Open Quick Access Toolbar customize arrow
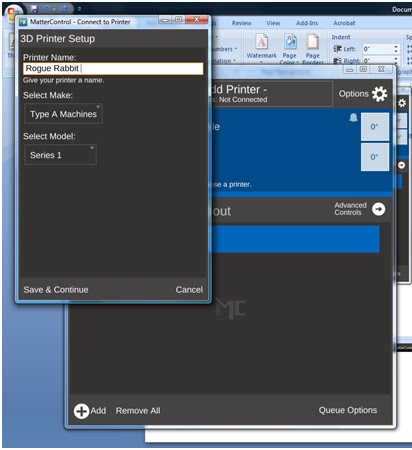The height and width of the screenshot is (450, 412). [x=79, y=9]
